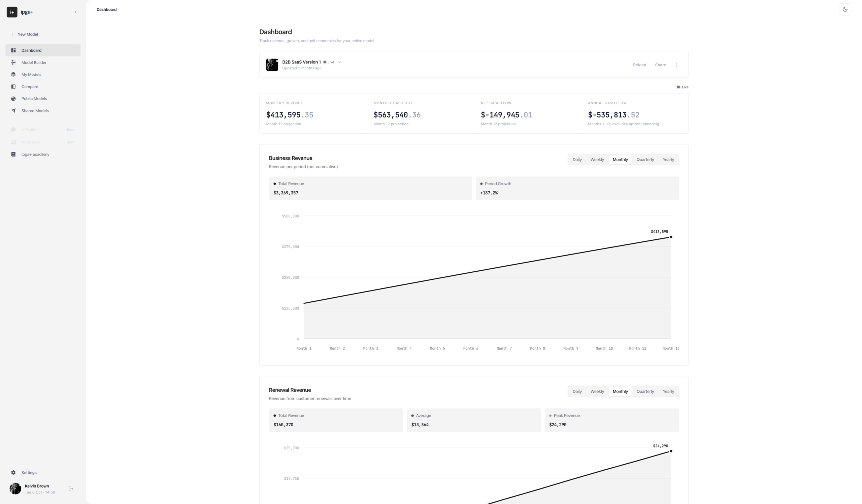Click the Dashboard grid icon in sidebar
Image resolution: width=862 pixels, height=504 pixels.
click(x=13, y=50)
